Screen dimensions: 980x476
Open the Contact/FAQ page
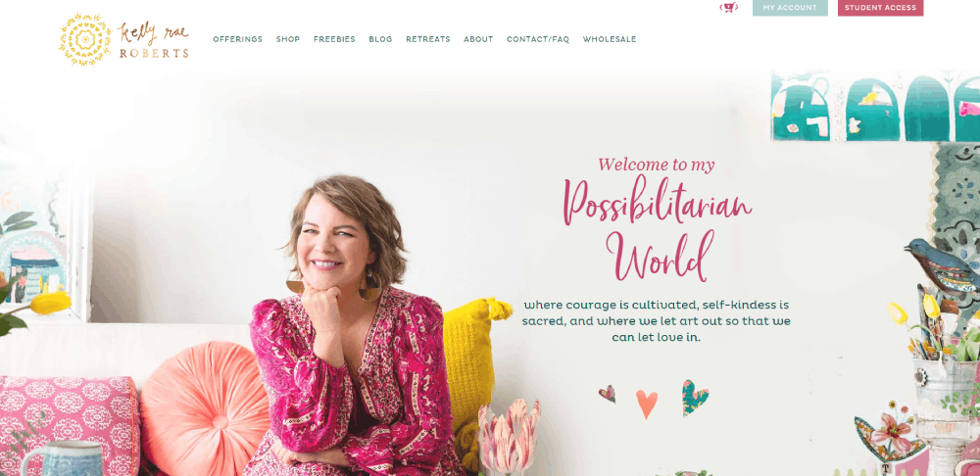538,39
